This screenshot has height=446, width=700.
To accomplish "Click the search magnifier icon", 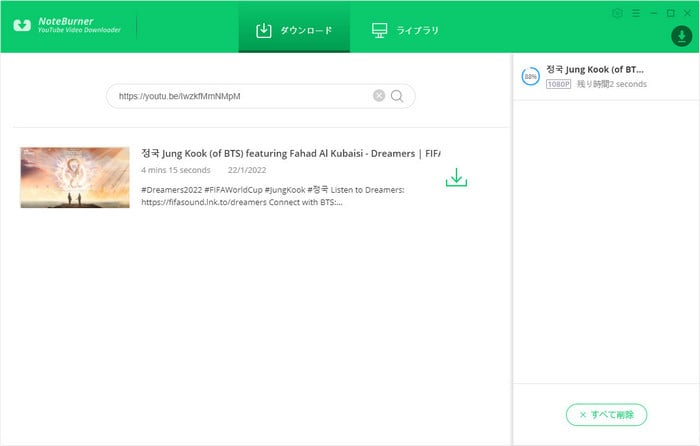I will [x=397, y=96].
